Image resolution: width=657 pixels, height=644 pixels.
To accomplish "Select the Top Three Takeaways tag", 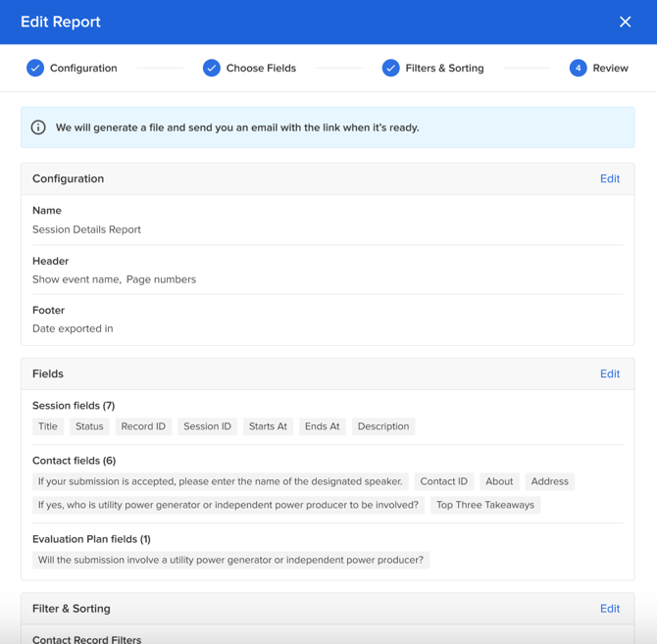I will pyautogui.click(x=485, y=505).
